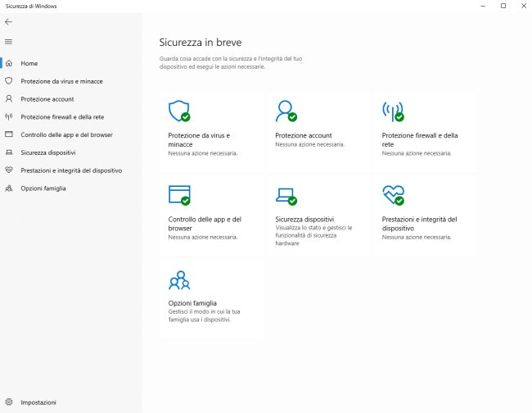Click the heart icon for Prestazioni in sidebar

click(9, 170)
